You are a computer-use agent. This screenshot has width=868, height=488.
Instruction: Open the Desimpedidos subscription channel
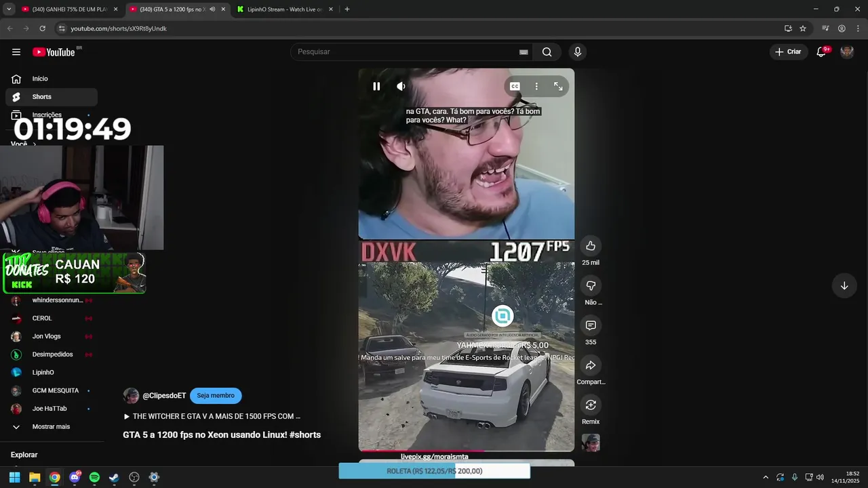[x=52, y=354]
